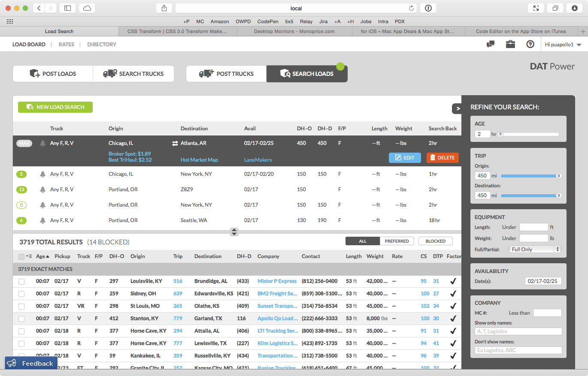The image size is (588, 376).
Task: Open the RATES navigation item
Action: [67, 44]
